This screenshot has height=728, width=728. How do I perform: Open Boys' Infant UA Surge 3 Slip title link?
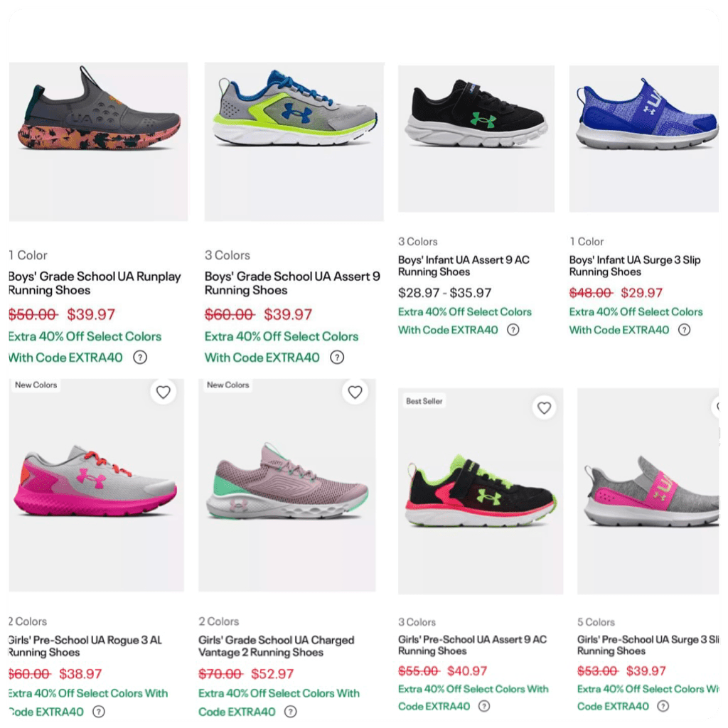[x=635, y=266]
